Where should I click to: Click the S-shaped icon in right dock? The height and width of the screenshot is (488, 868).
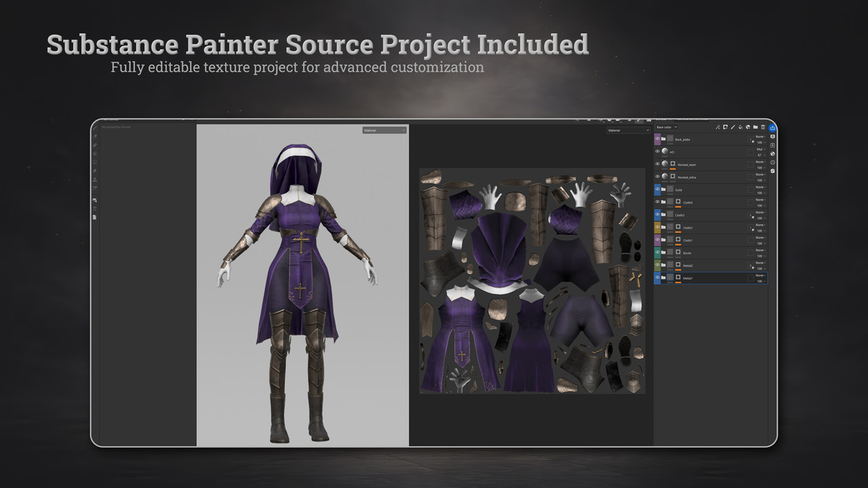772,171
